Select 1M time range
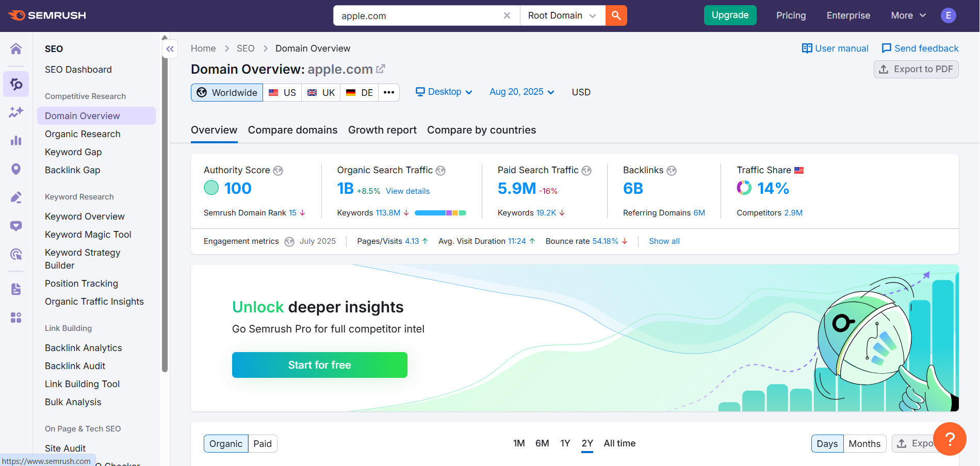Viewport: 980px width, 466px height. (519, 443)
